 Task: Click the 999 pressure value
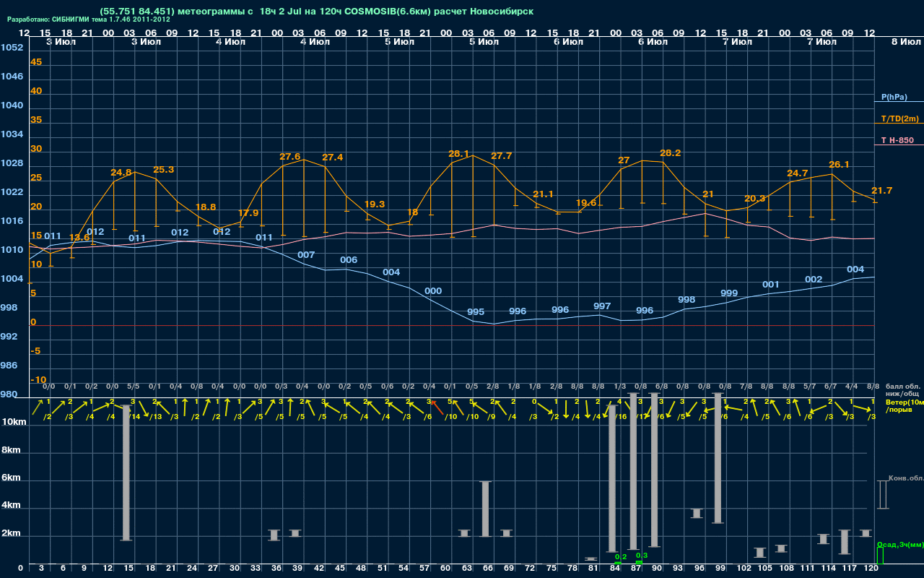(729, 293)
